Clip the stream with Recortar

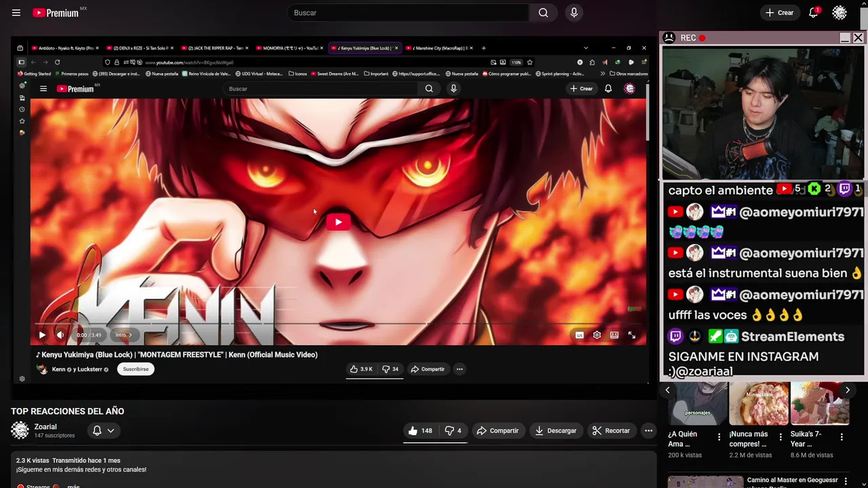611,430
